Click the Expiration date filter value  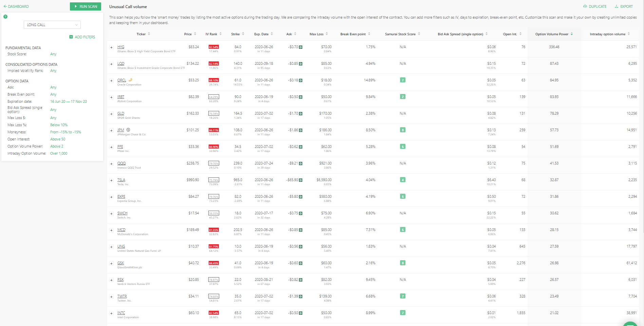click(68, 101)
